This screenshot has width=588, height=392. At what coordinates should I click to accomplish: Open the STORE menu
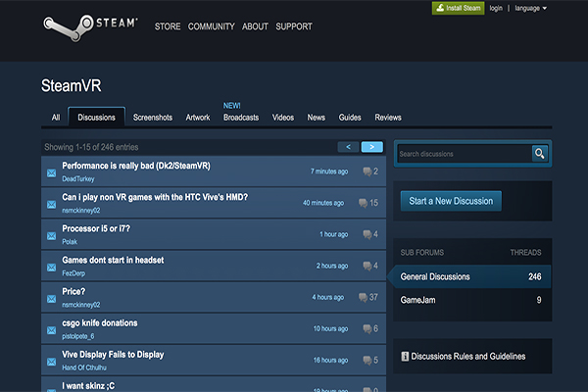pos(168,26)
